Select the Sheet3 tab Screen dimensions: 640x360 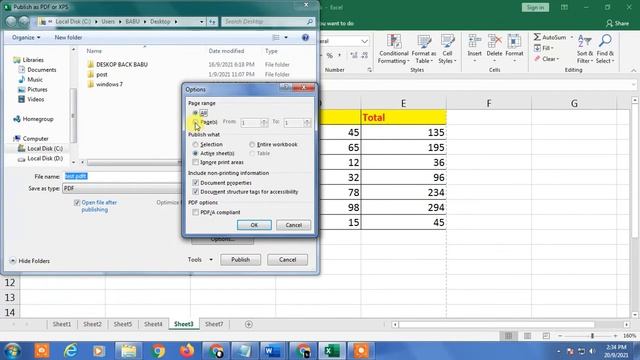[x=184, y=324]
